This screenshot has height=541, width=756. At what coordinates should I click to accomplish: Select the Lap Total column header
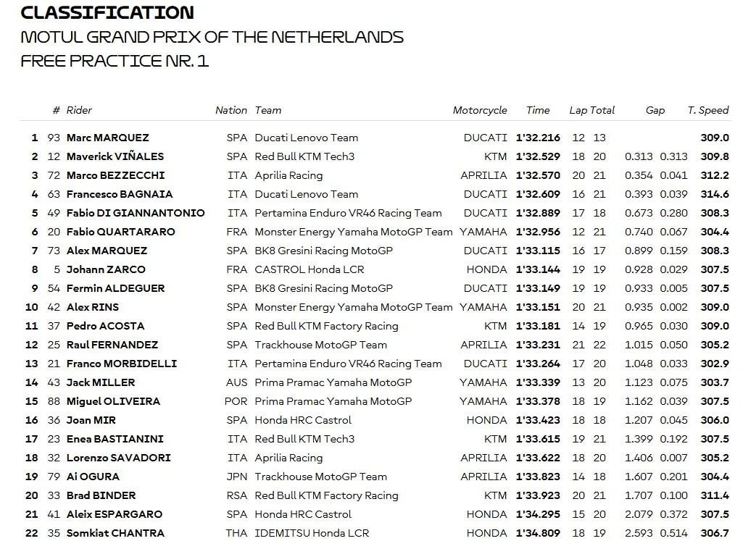pyautogui.click(x=592, y=110)
